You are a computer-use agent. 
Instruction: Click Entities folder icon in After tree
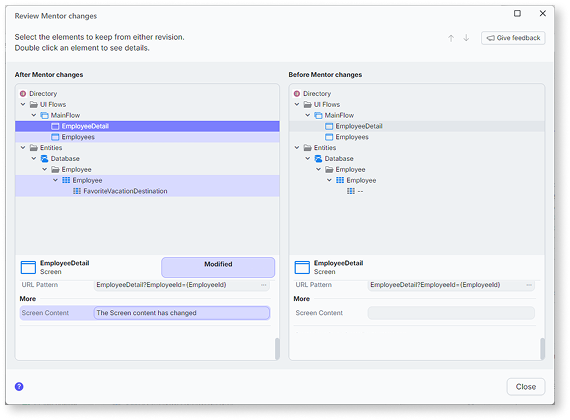pos(34,148)
